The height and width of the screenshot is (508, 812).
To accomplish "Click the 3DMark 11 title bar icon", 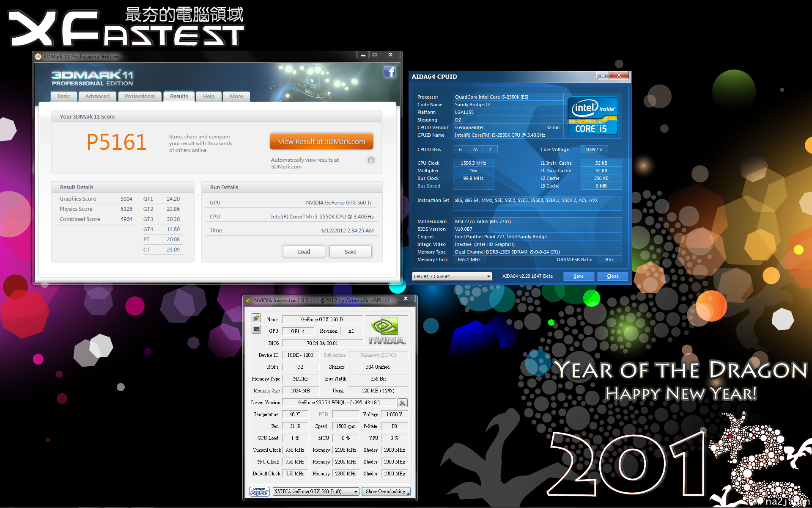I will (x=38, y=56).
